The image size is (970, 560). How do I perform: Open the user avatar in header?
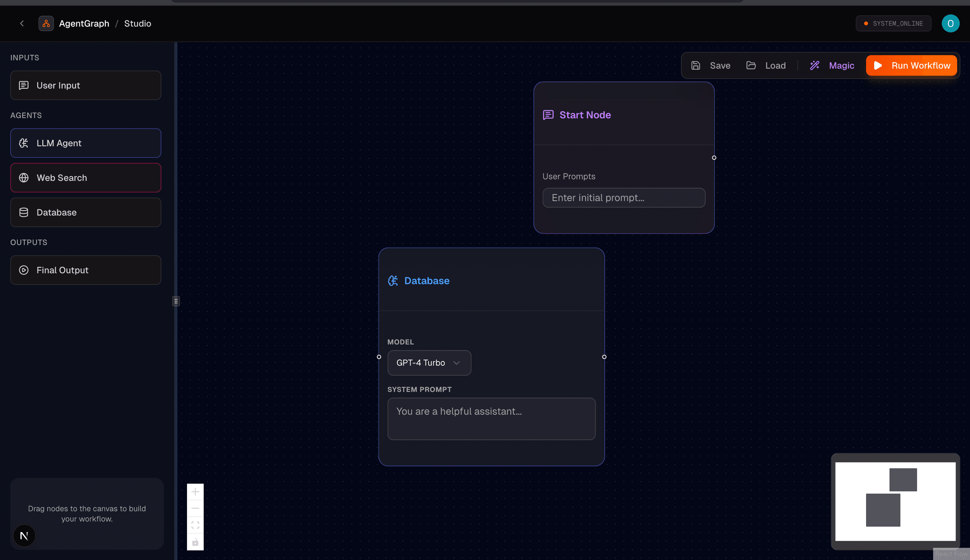(x=950, y=23)
